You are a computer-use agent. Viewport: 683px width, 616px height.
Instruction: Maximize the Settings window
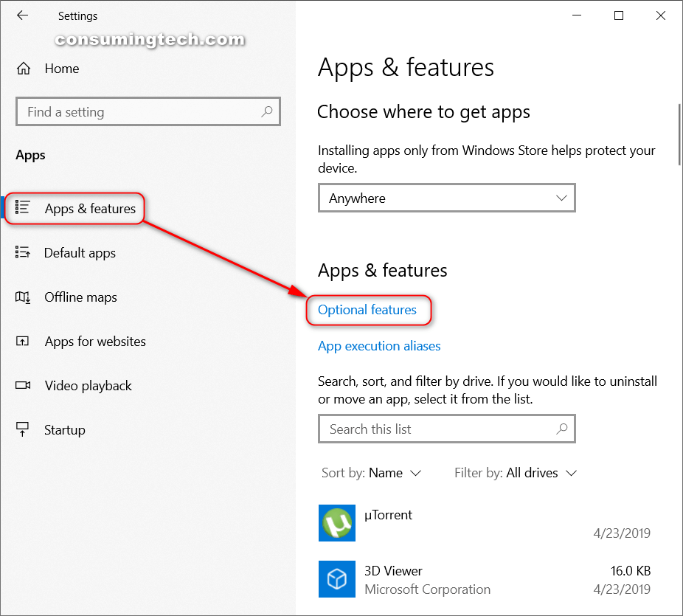point(619,15)
